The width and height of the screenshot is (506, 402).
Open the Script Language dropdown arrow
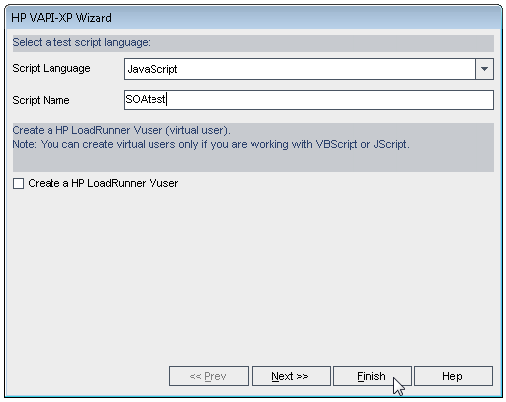pyautogui.click(x=484, y=69)
